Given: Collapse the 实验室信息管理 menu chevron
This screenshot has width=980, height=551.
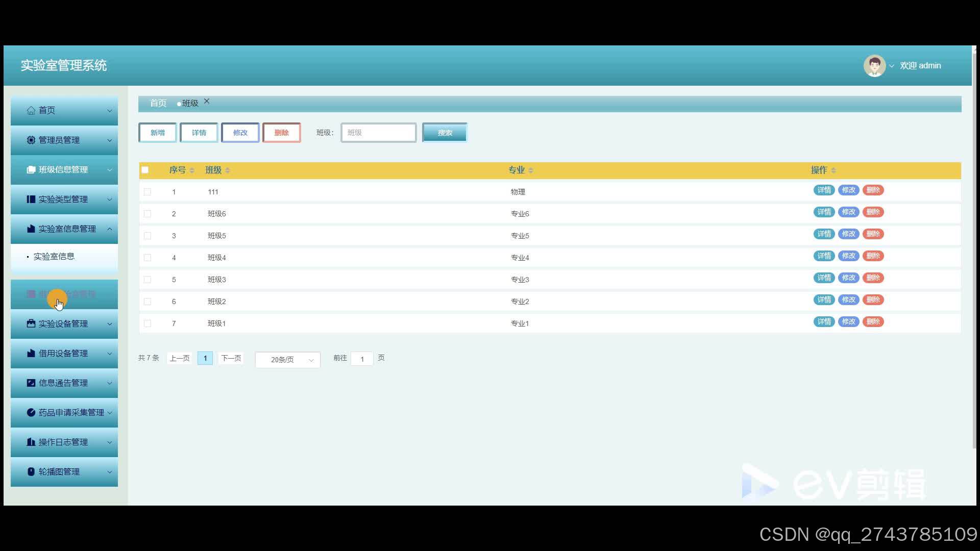Looking at the screenshot, I should 110,229.
